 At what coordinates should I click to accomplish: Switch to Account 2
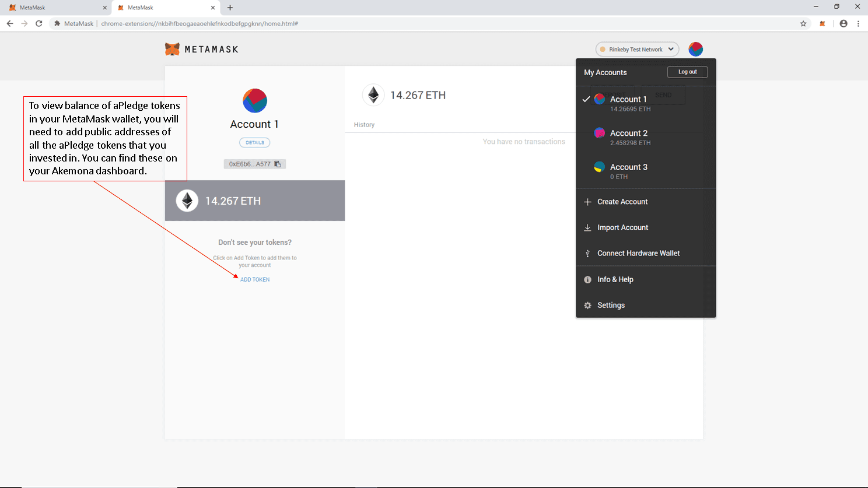tap(646, 138)
